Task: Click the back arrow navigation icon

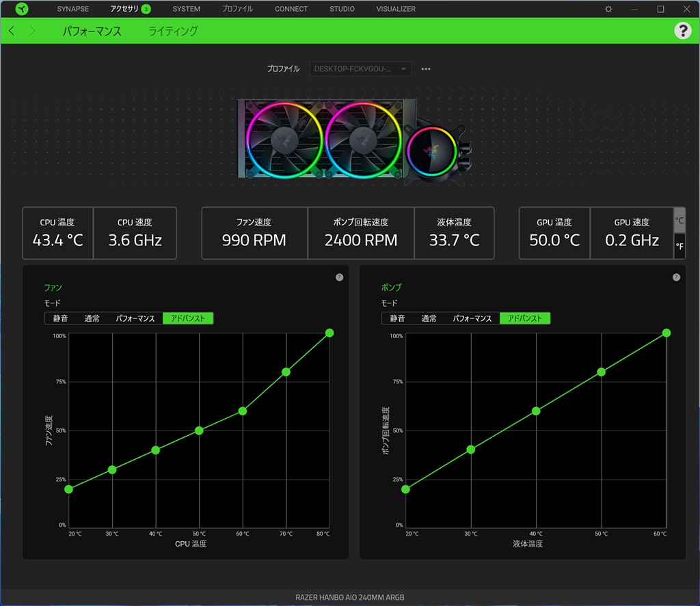Action: pos(12,31)
